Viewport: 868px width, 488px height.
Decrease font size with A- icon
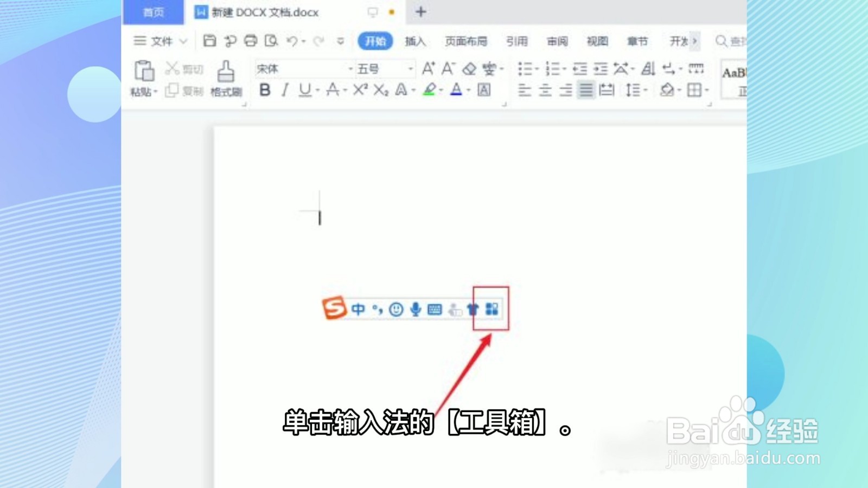448,68
